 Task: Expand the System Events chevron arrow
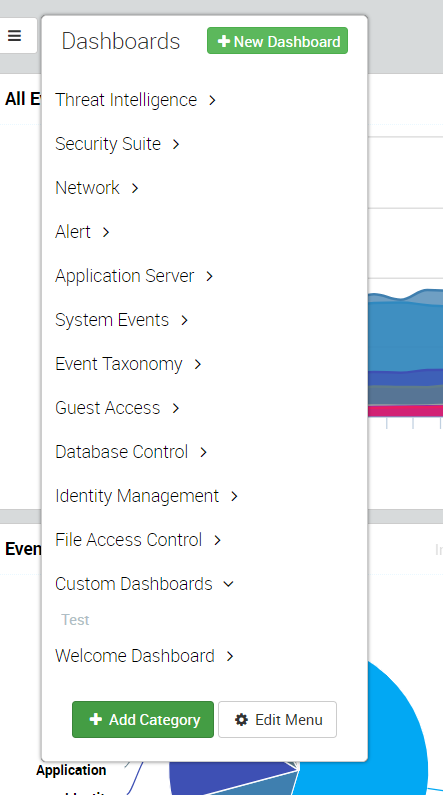184,320
